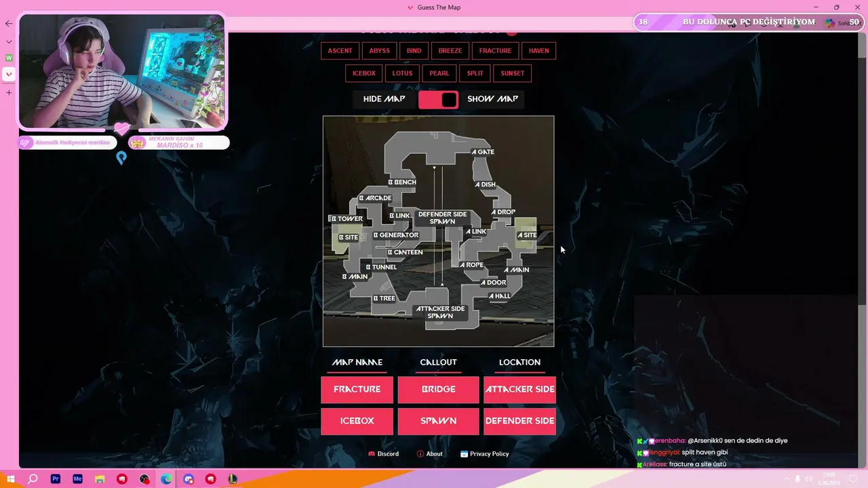The height and width of the screenshot is (488, 868).
Task: Answer Defender Side as the location
Action: (519, 421)
